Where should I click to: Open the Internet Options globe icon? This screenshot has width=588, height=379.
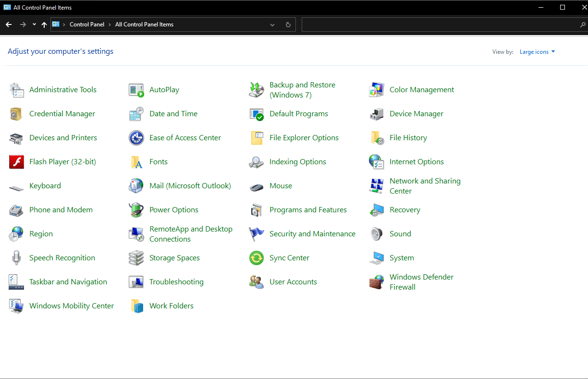[x=377, y=162]
